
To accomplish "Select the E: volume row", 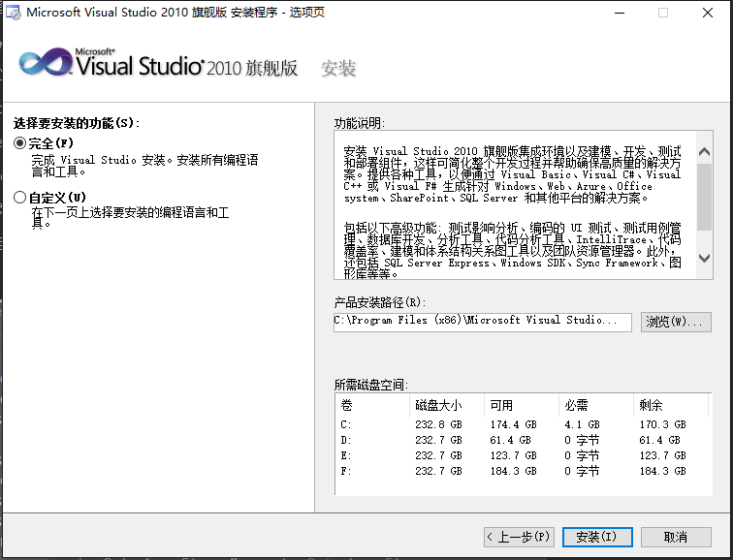I will pos(523,455).
